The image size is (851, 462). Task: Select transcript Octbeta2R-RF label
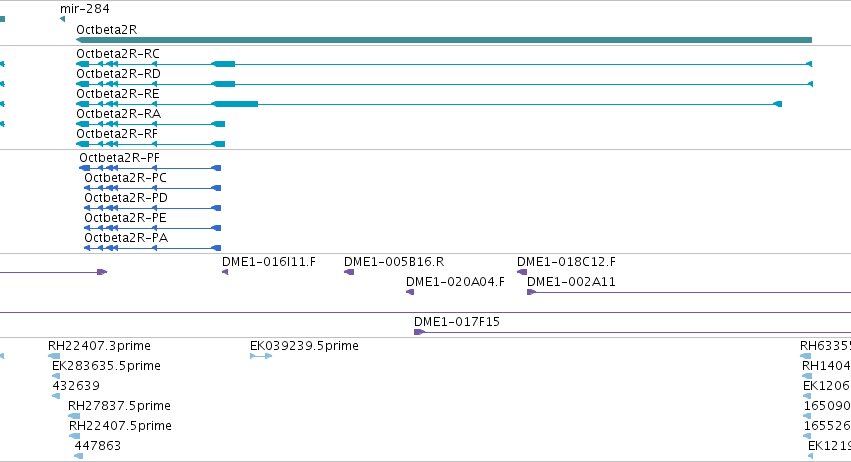coord(117,134)
